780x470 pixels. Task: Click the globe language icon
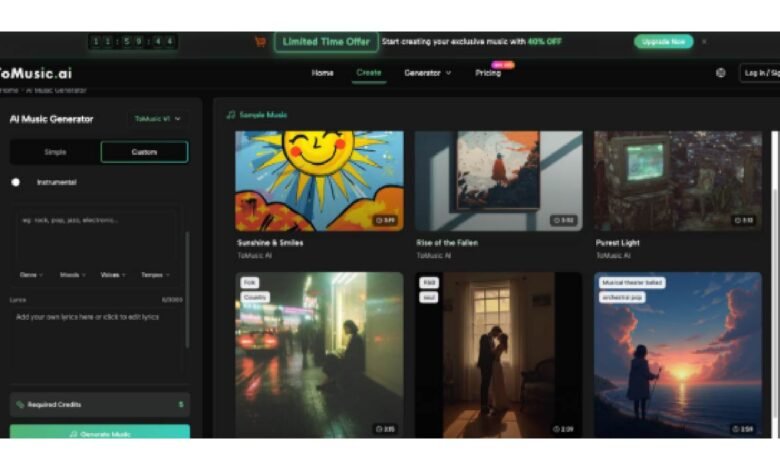pyautogui.click(x=721, y=73)
